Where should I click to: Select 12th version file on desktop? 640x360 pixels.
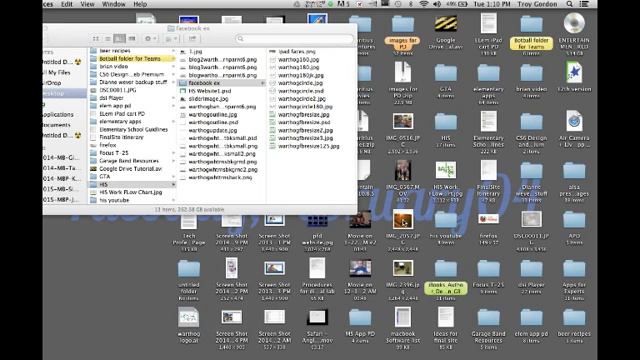click(x=574, y=72)
